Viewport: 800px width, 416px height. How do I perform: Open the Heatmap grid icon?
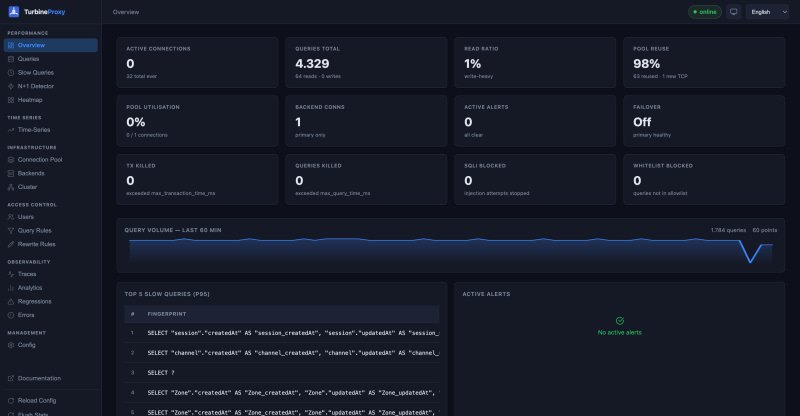[11, 100]
